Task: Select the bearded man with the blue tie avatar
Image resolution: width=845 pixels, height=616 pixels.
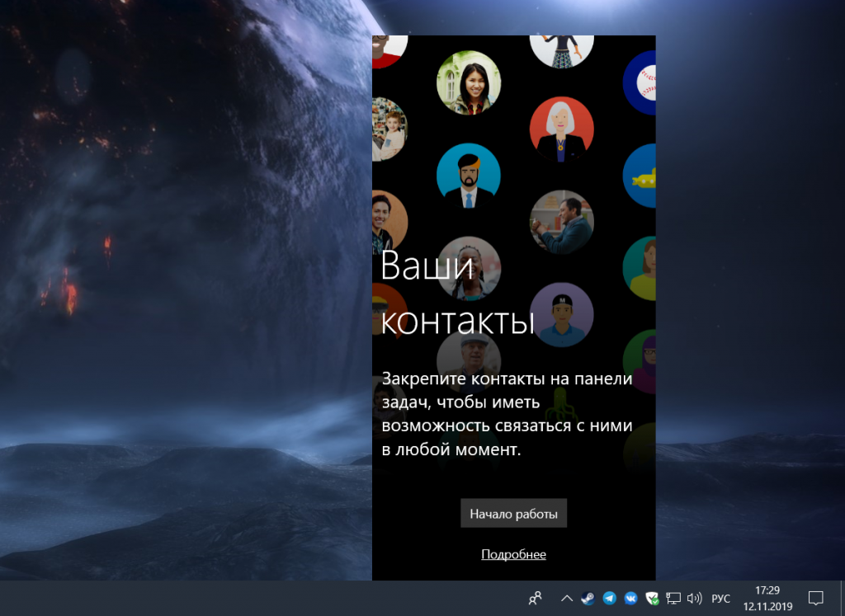Action: pos(469,176)
